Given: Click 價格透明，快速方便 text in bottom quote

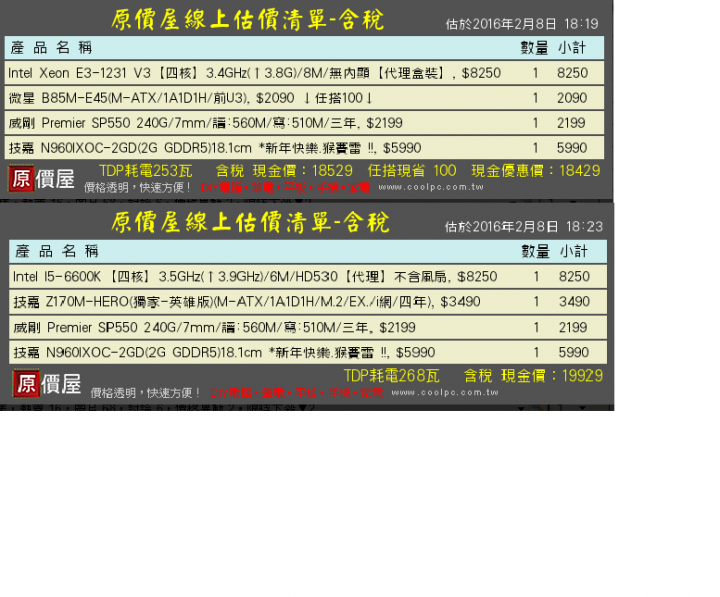Looking at the screenshot, I should point(145,393).
